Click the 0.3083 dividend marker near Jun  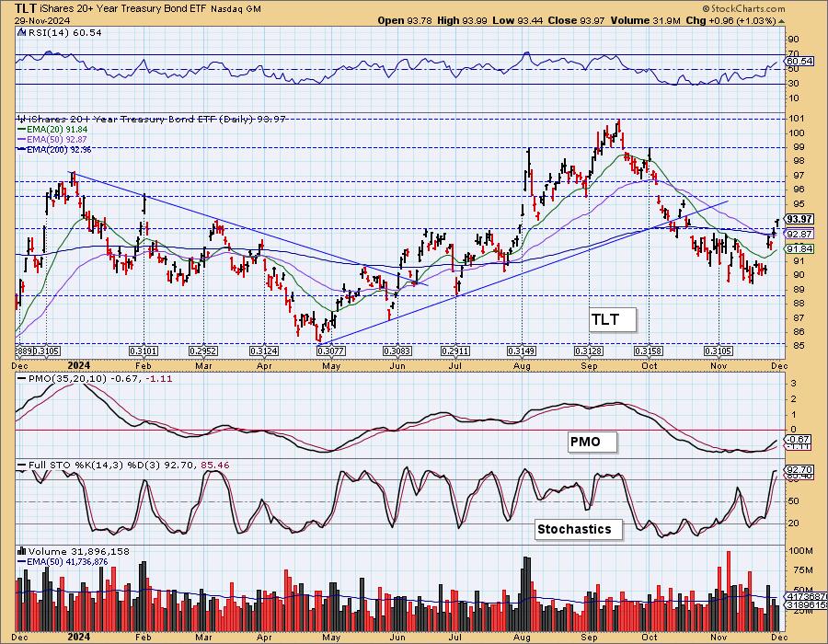(397, 351)
